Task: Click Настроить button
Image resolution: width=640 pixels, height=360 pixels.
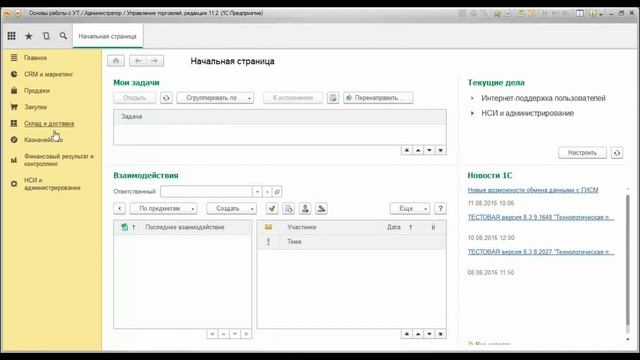Action: 582,153
